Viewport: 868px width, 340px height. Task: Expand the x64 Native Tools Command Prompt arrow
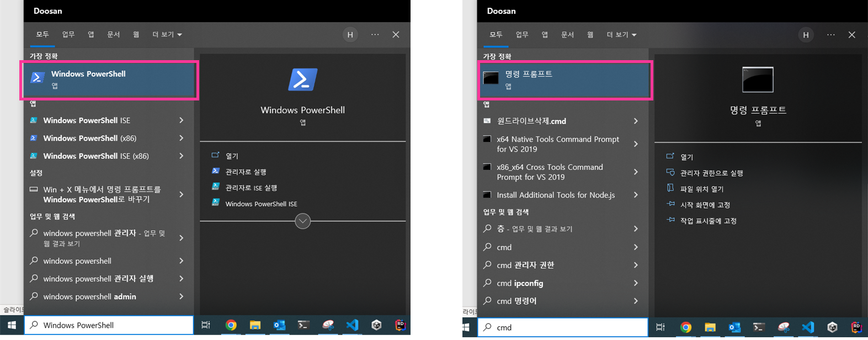click(636, 144)
